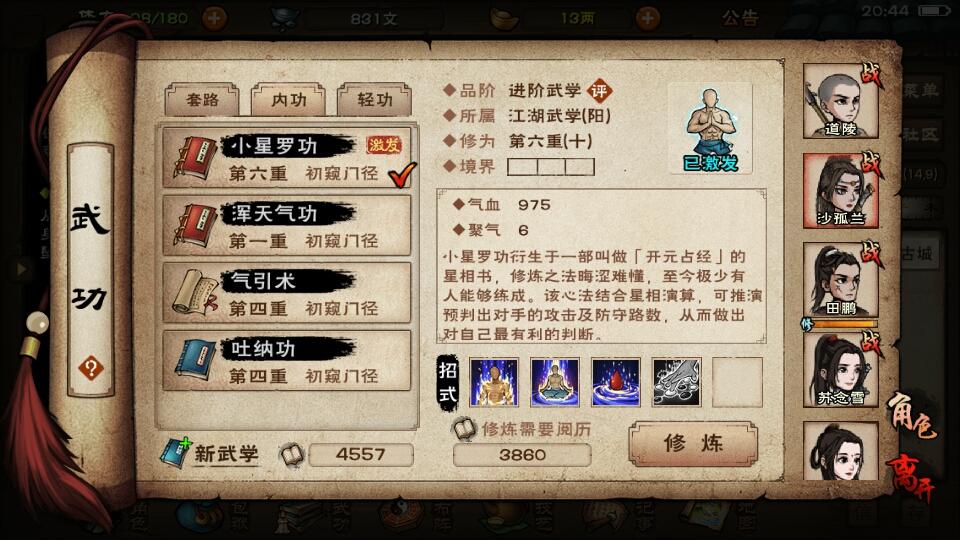Click the 新武学 new martial art book icon

coord(176,453)
